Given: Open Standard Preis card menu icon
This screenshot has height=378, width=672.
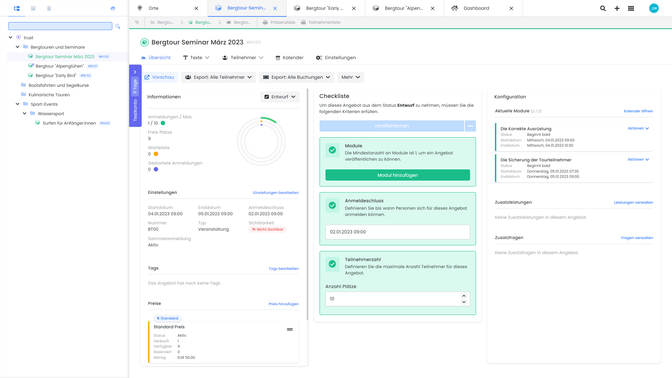Looking at the screenshot, I should (290, 330).
